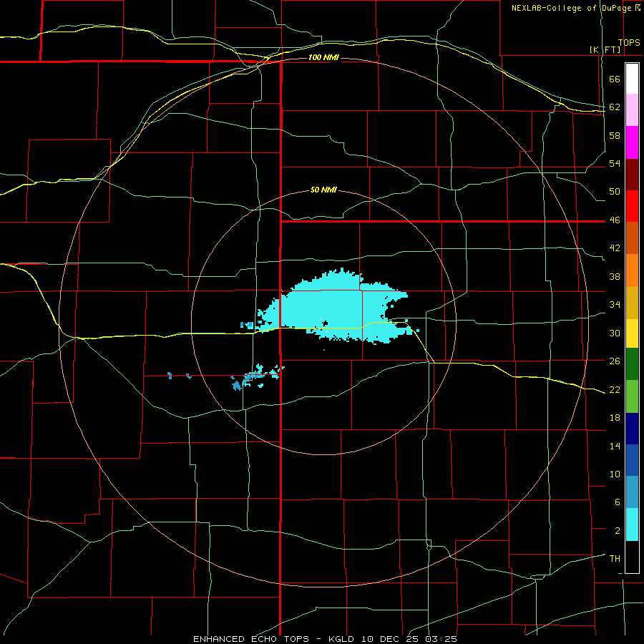This screenshot has height=644, width=644.
Task: Click the magenta legend swatch
Action: tap(632, 142)
